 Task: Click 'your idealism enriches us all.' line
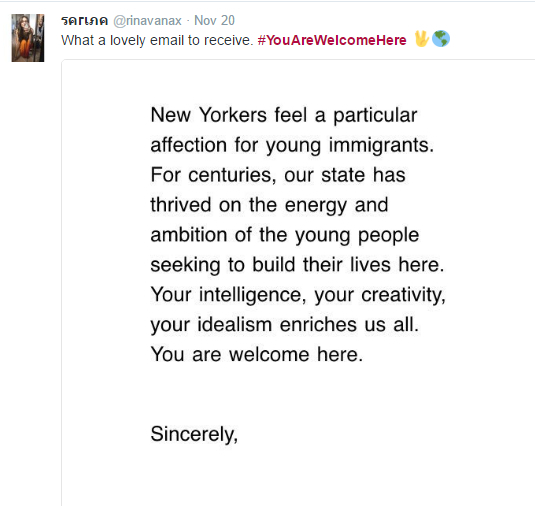285,324
